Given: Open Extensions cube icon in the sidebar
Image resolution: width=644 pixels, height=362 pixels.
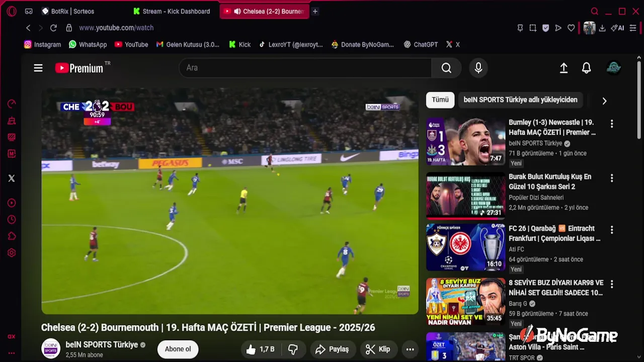Looking at the screenshot, I should point(12,236).
